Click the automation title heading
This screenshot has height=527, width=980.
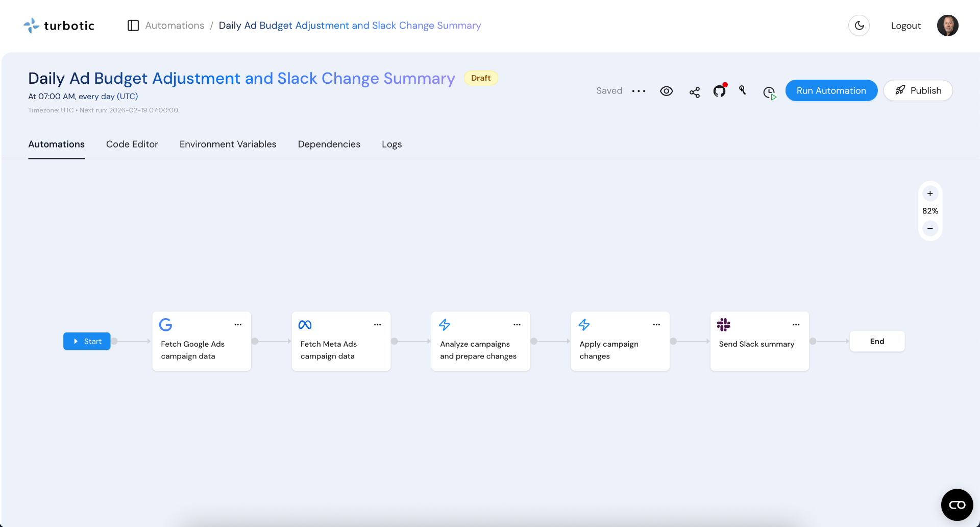point(241,78)
